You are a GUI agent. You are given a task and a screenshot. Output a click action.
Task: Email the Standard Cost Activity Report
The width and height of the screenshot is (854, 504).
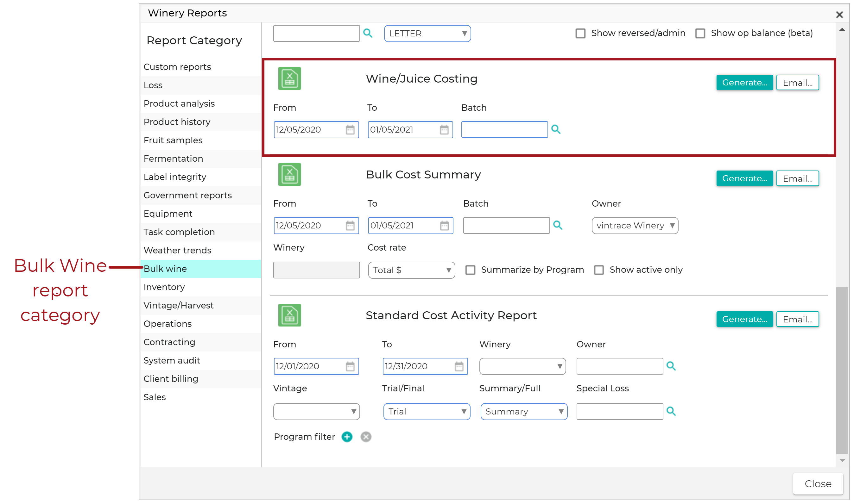797,319
